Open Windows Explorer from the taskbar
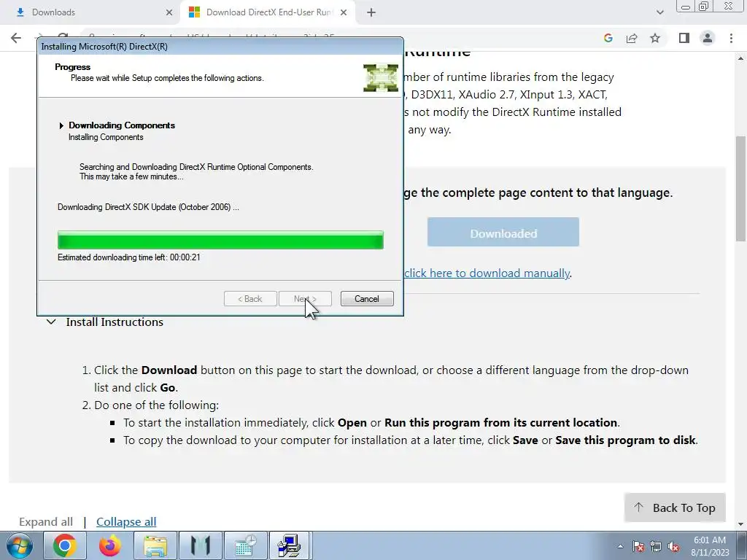Screen dimensions: 747x560 click(x=155, y=545)
